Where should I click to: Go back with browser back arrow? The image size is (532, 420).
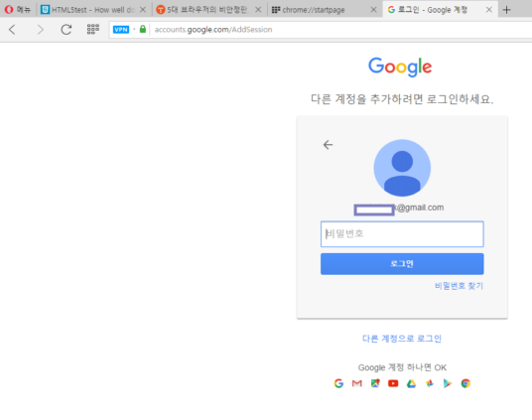pyautogui.click(x=12, y=30)
